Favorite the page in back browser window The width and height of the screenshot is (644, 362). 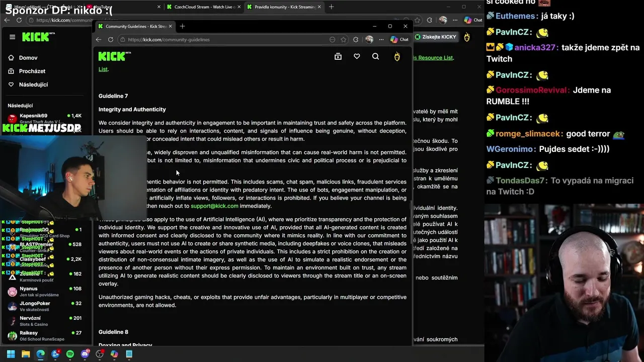pos(417,20)
